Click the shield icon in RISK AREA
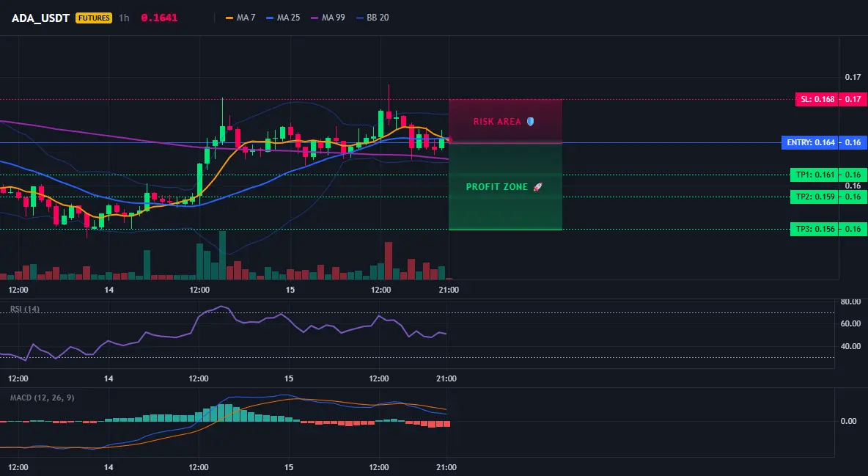This screenshot has height=476, width=868. [x=530, y=121]
